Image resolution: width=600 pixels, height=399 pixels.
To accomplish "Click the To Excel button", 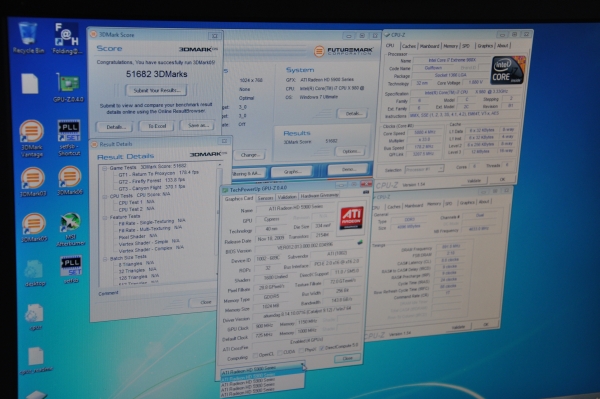I will pyautogui.click(x=157, y=126).
